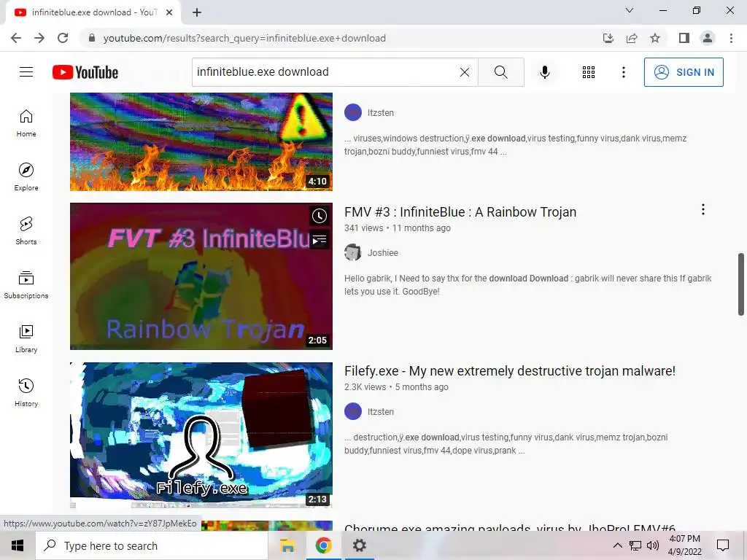The width and height of the screenshot is (747, 560).
Task: Open Settings gear in taskbar
Action: [x=359, y=545]
